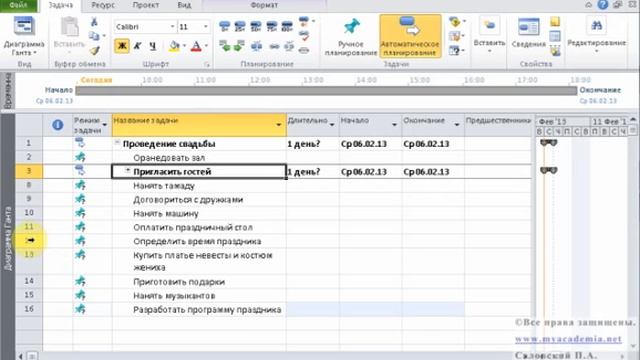Open task Information (Сведения)
Viewport: 640px width, 360px height.
click(x=529, y=33)
